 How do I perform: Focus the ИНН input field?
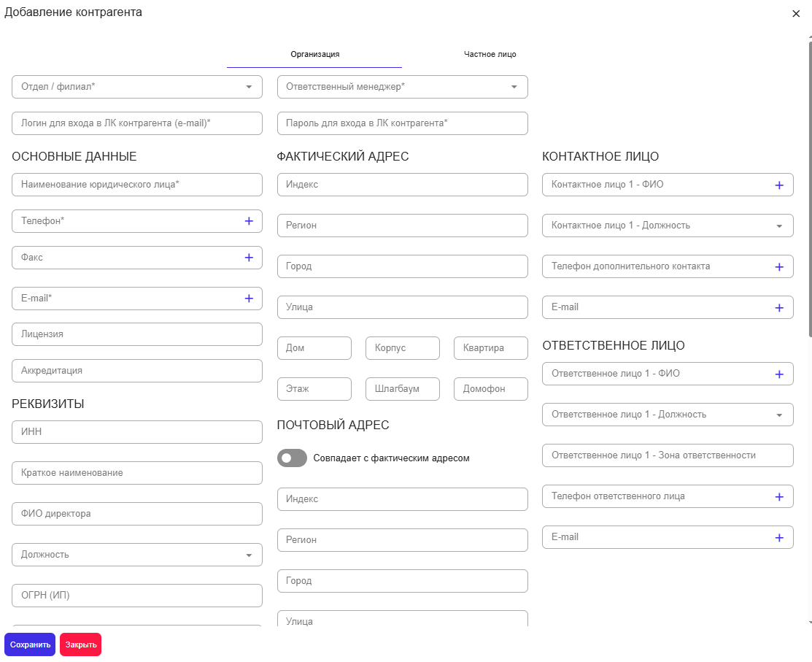pyautogui.click(x=136, y=432)
